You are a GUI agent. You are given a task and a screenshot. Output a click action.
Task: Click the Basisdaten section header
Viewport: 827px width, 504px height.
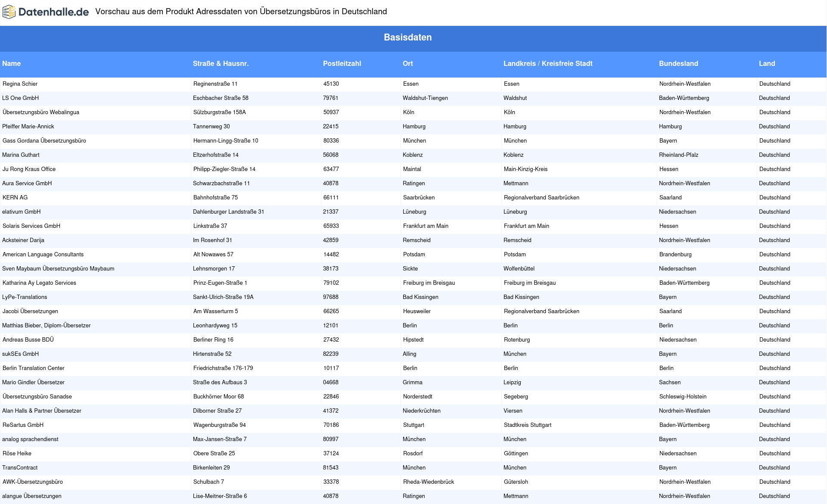point(407,37)
